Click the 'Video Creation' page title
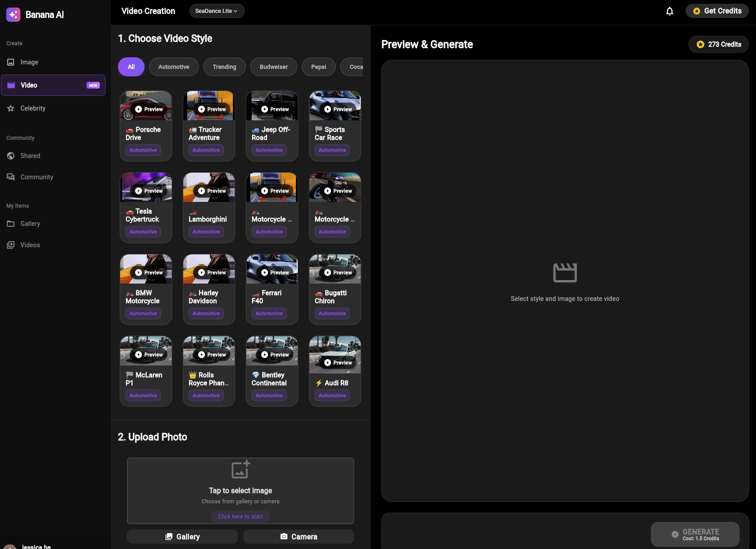This screenshot has height=549, width=756. point(148,11)
